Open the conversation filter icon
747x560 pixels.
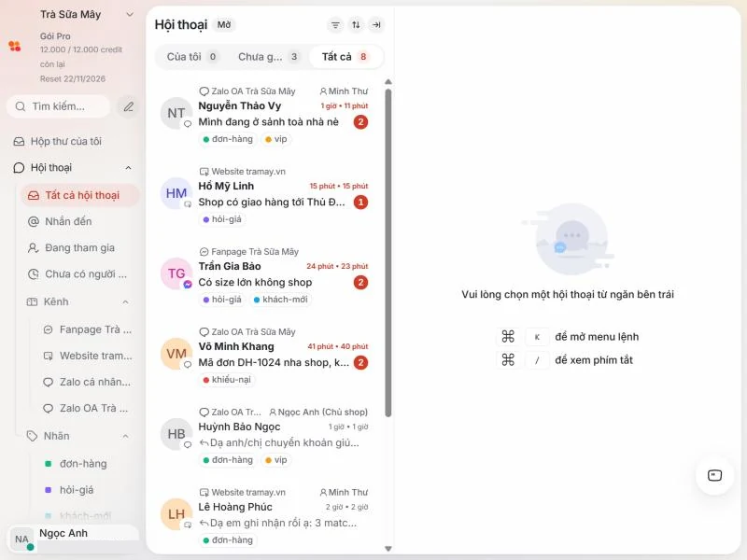tap(335, 25)
